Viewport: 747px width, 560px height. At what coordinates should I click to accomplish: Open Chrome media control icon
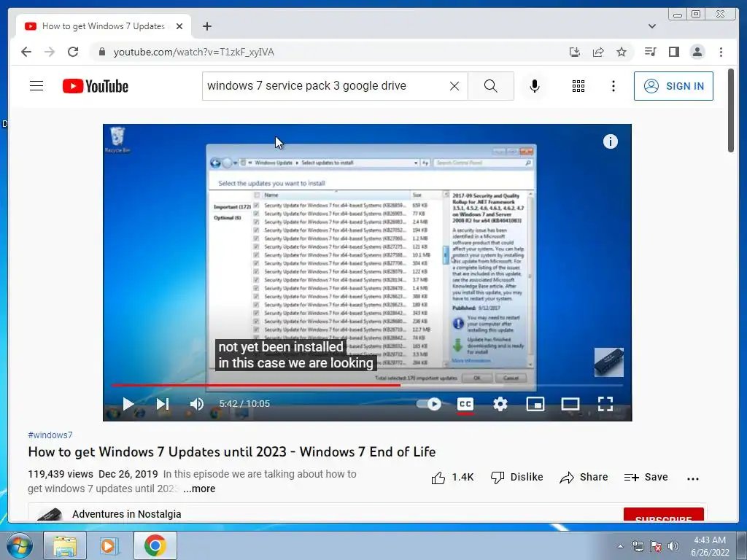click(650, 52)
